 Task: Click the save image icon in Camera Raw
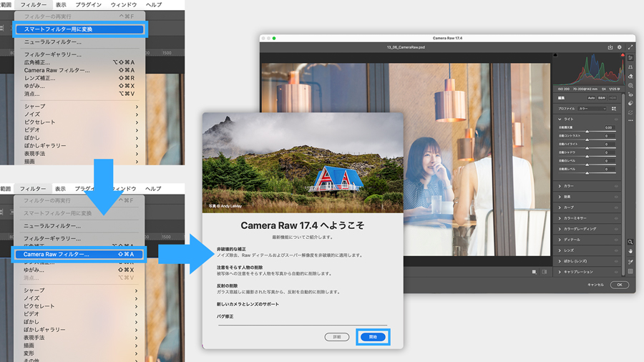610,47
